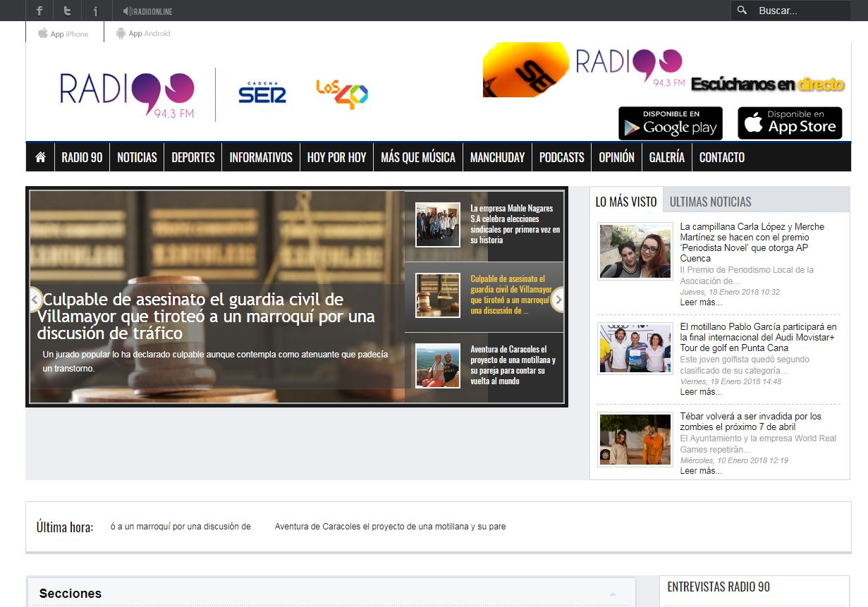Open the Contacto menu
The image size is (868, 607).
(721, 157)
